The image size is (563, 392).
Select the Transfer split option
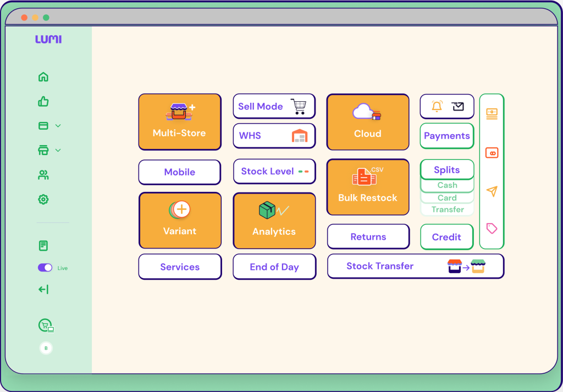447,209
